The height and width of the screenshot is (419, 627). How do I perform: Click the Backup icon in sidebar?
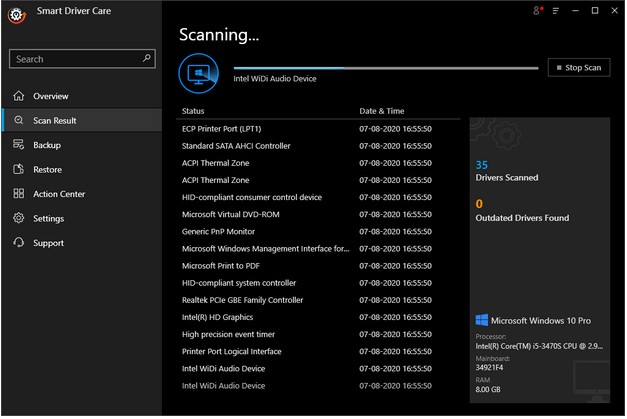(x=19, y=145)
